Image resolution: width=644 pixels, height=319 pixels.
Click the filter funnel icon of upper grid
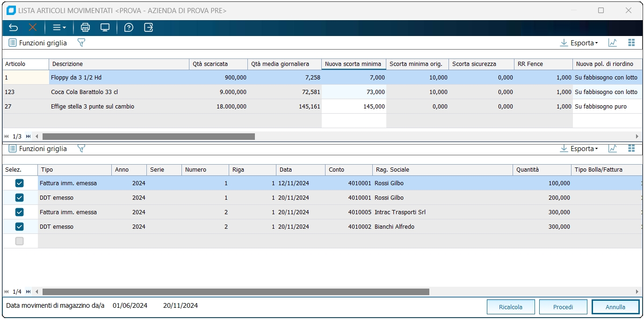pos(81,43)
